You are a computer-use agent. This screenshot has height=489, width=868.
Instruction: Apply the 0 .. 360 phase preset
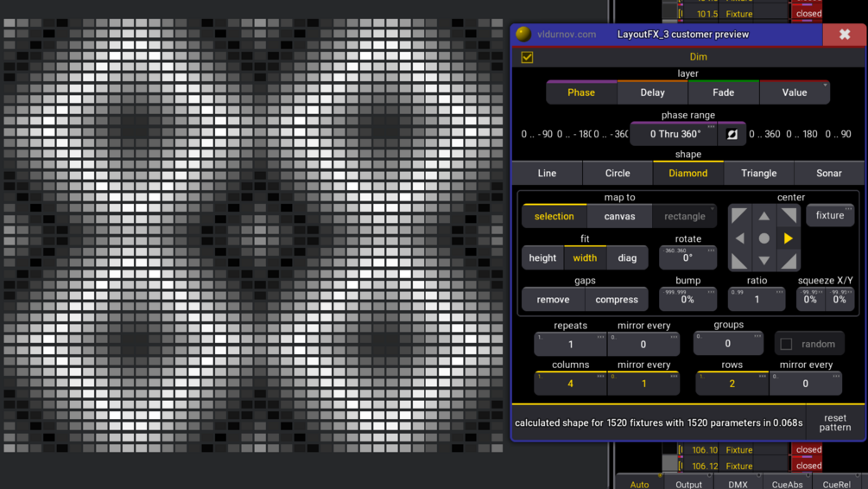pos(764,134)
